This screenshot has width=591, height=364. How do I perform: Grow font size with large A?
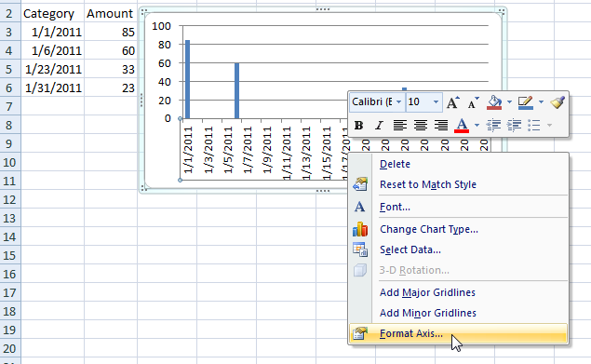click(453, 102)
